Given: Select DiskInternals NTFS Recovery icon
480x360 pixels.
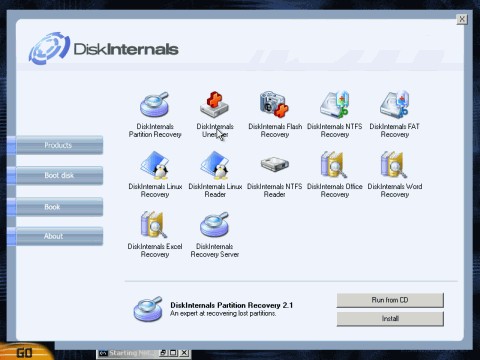Looking at the screenshot, I should [x=334, y=104].
